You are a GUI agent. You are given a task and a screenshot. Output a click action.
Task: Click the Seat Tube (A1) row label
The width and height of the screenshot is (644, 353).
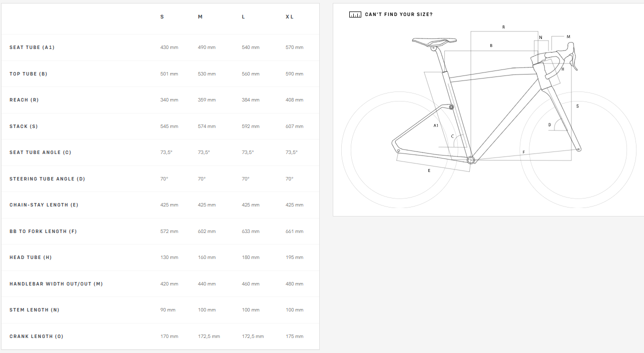(32, 47)
